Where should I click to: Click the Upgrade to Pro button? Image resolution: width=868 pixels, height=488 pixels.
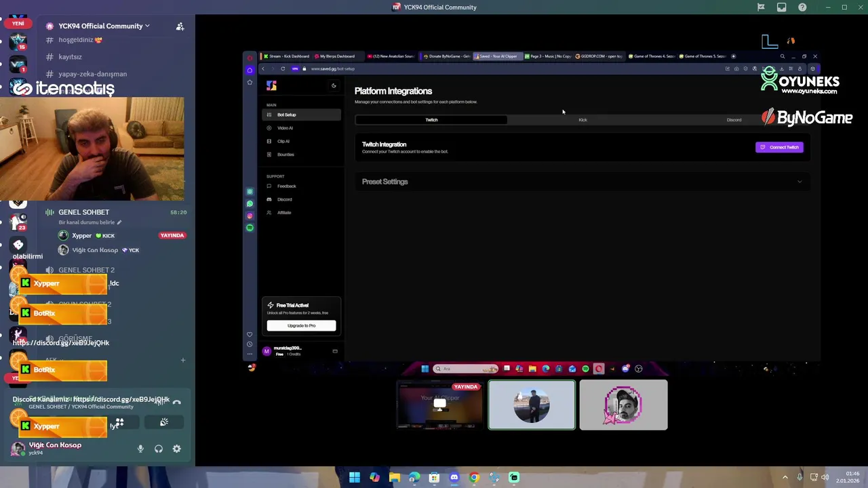[301, 325]
